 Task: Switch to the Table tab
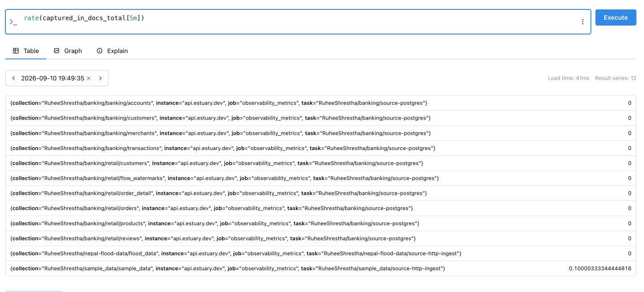coord(26,51)
